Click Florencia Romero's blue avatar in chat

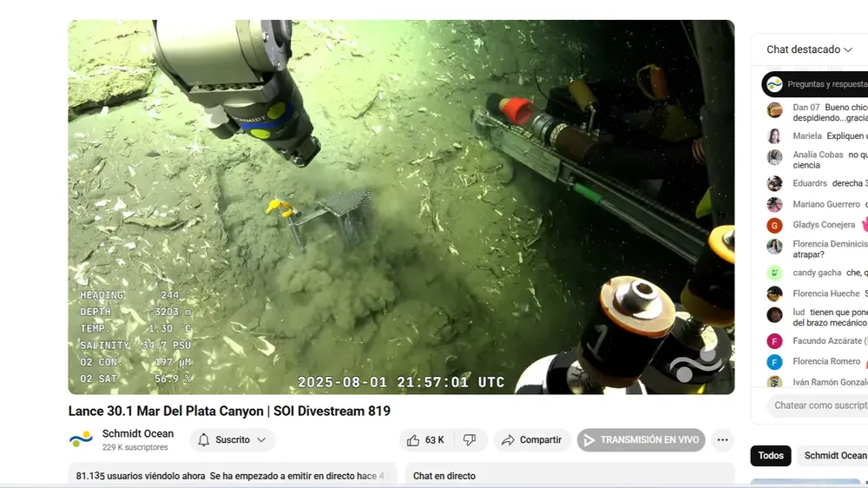coord(774,362)
